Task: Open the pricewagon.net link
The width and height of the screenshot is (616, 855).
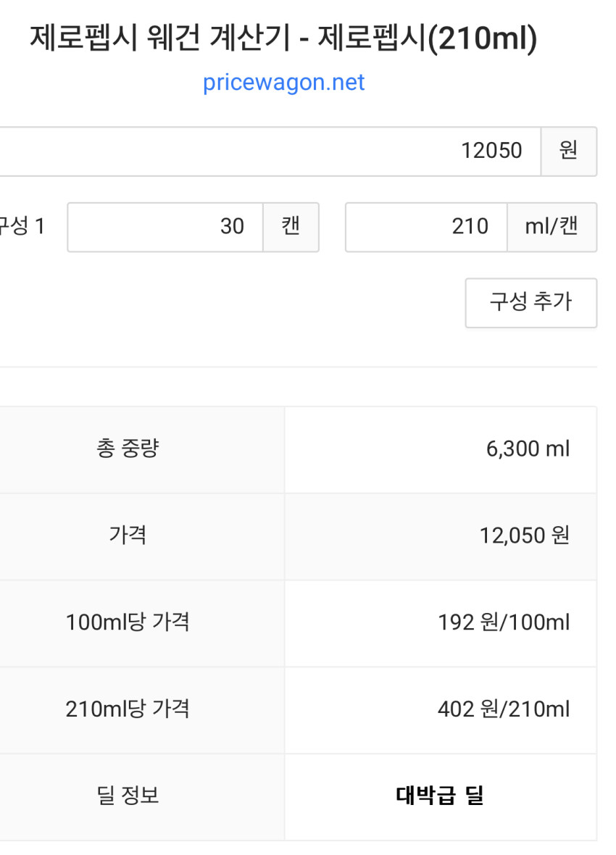Action: tap(283, 83)
